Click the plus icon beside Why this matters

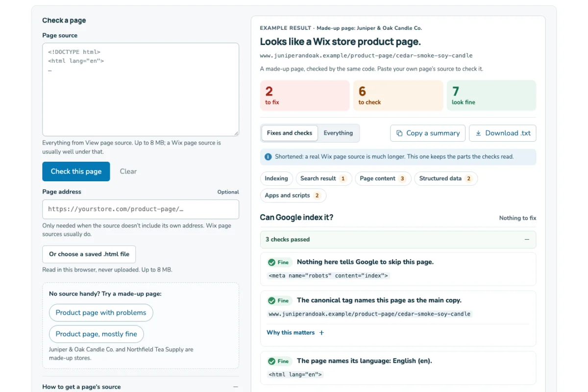pyautogui.click(x=321, y=333)
